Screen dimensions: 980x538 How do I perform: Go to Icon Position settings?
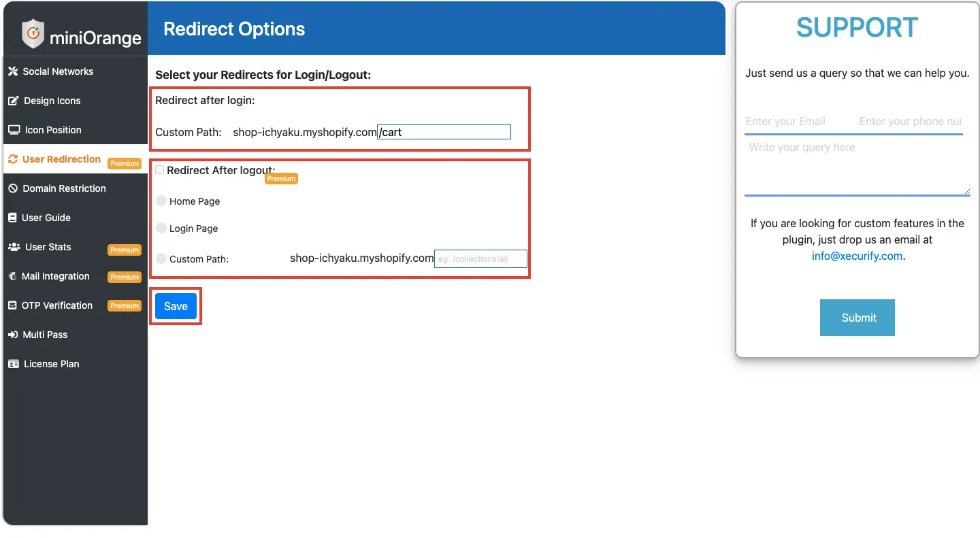pyautogui.click(x=75, y=130)
